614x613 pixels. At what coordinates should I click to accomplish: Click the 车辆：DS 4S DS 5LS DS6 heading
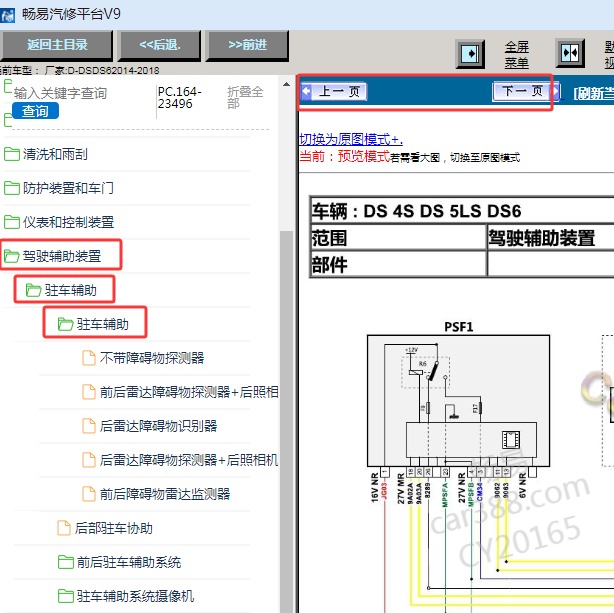coord(416,211)
